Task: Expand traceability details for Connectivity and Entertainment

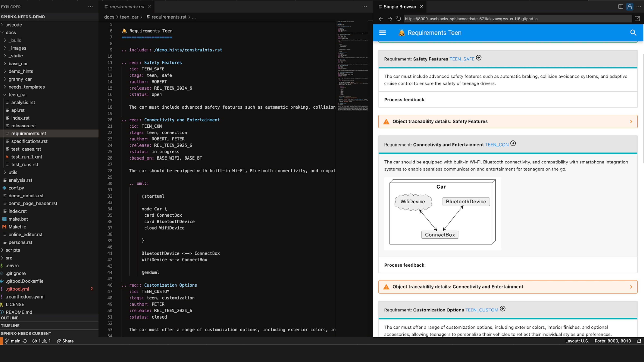Action: point(507,287)
